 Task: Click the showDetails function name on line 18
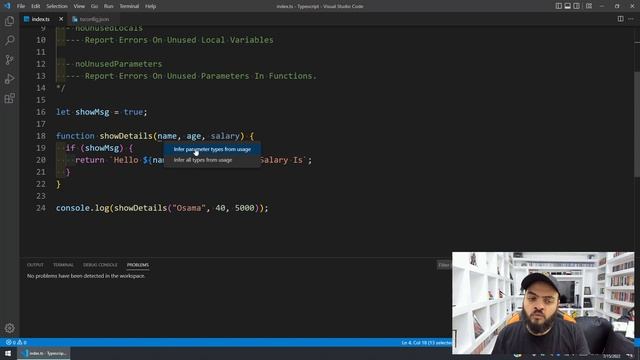coord(126,136)
